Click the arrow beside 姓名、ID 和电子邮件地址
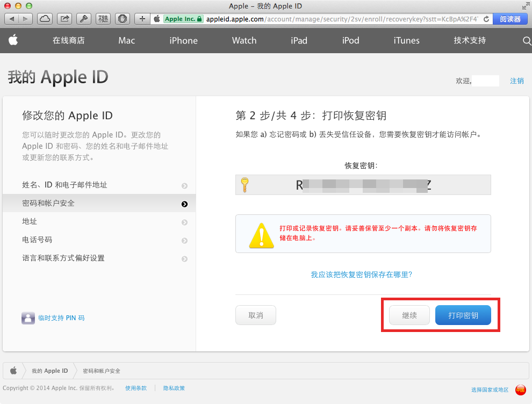The image size is (532, 404). tap(184, 185)
